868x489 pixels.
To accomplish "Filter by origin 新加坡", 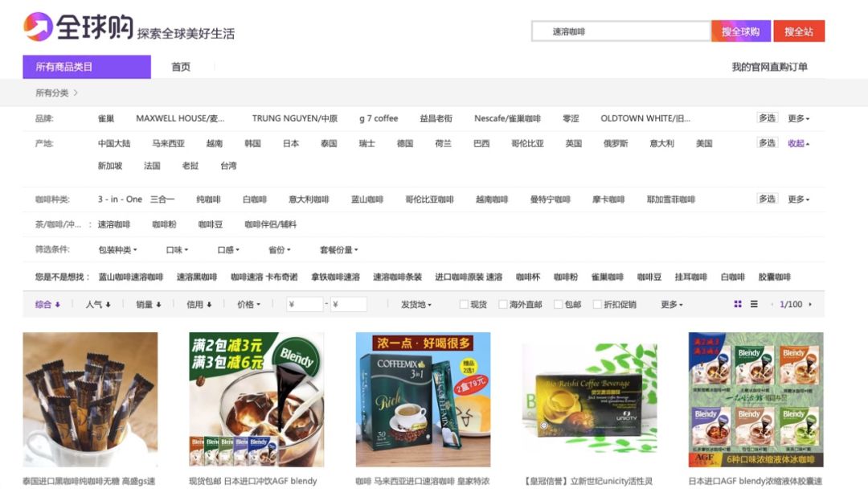I will click(x=110, y=166).
